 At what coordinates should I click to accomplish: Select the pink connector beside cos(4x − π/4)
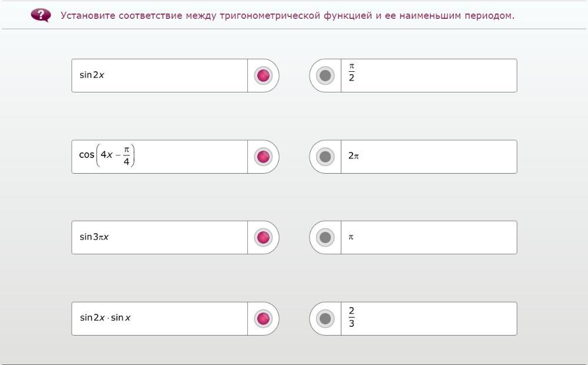(263, 157)
